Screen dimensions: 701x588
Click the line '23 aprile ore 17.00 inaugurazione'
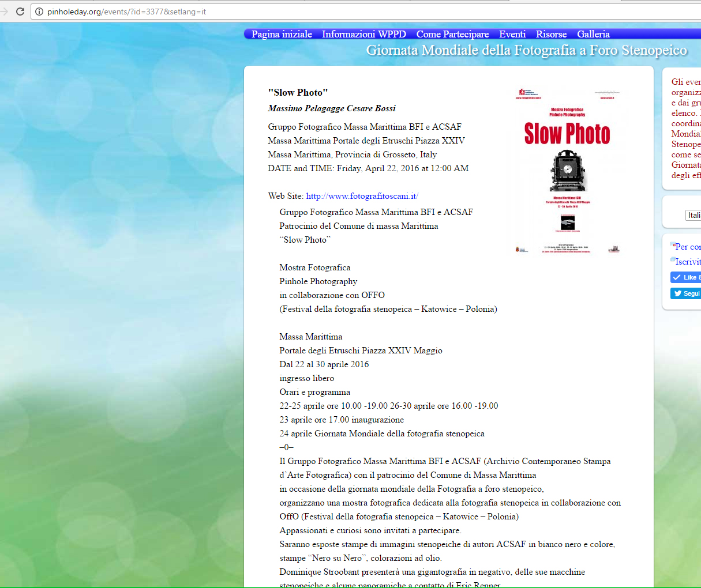pos(342,420)
